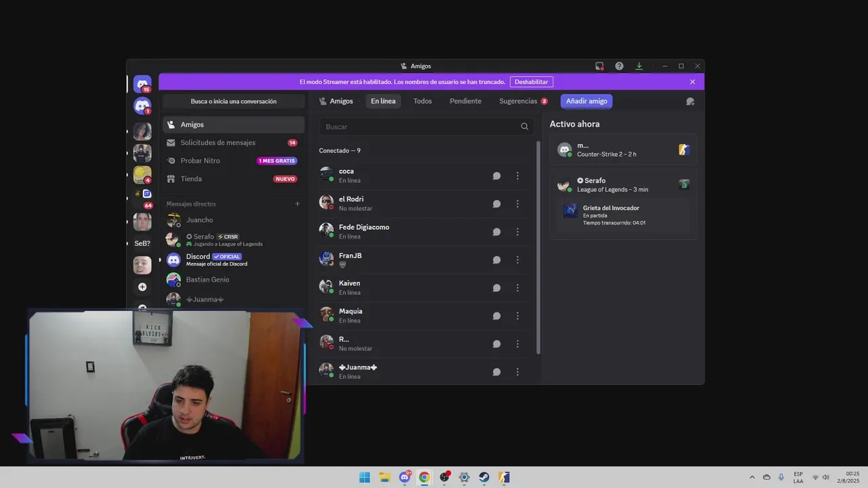Open Counter-Strike 2 from the taskbar
The image size is (868, 488).
(x=504, y=477)
